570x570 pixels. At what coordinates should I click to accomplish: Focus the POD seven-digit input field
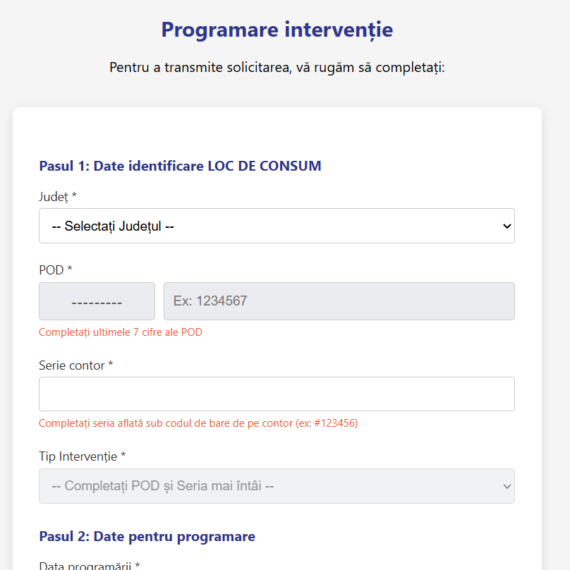(339, 301)
